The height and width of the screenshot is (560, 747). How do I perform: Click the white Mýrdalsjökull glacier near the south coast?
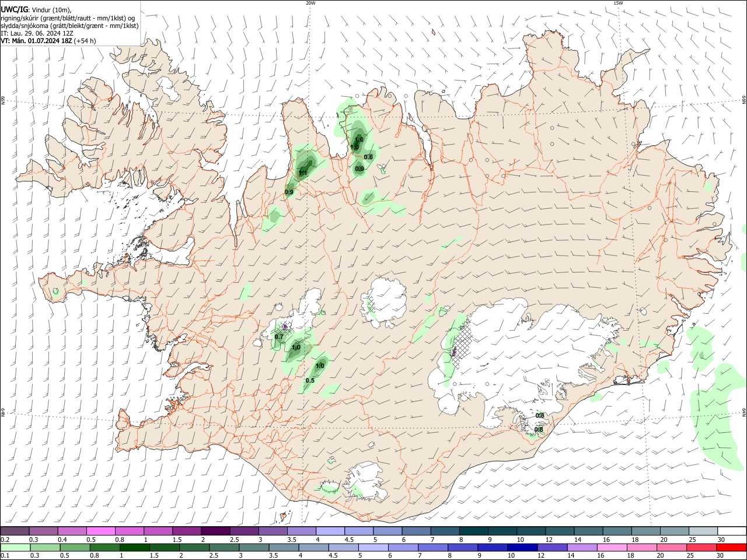tap(366, 481)
